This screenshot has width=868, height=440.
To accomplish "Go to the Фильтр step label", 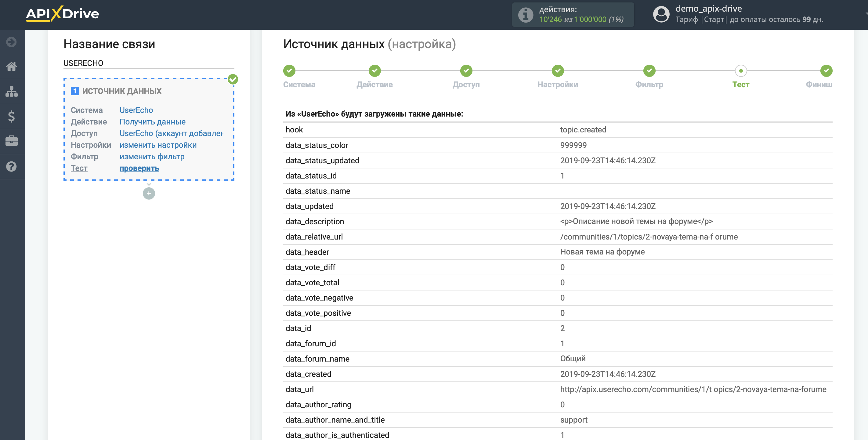I will click(649, 85).
